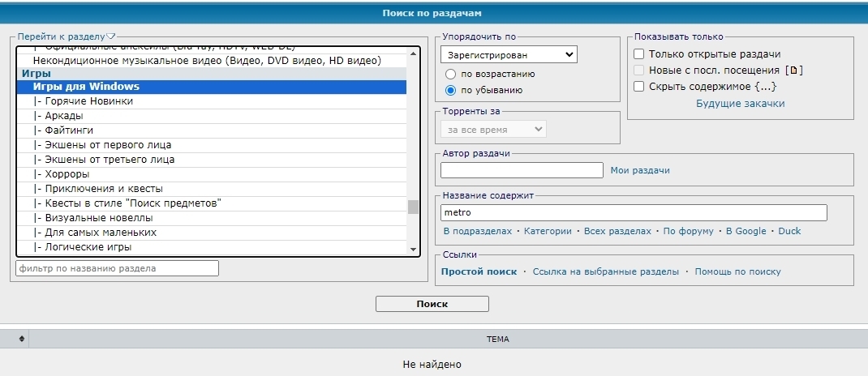Search 'В подразделах' link
868x376 pixels.
point(478,231)
